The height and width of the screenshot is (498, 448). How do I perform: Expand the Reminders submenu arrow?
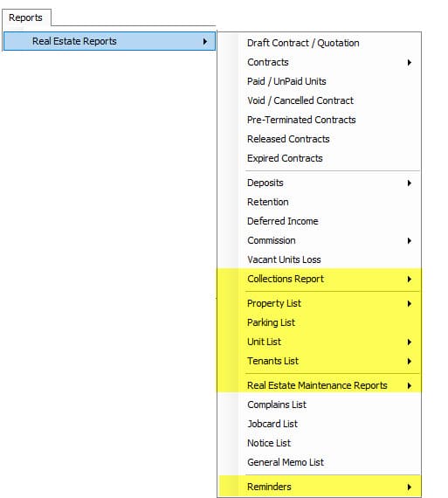[x=410, y=487]
